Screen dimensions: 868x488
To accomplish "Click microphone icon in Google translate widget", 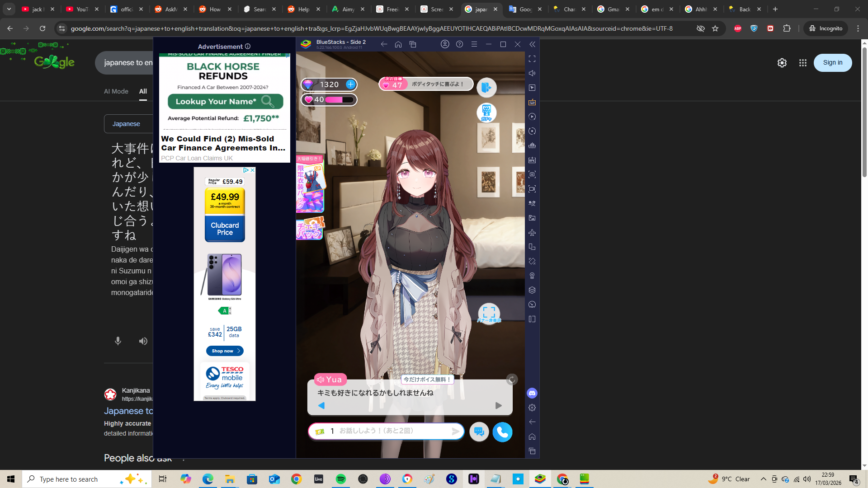I will (118, 341).
